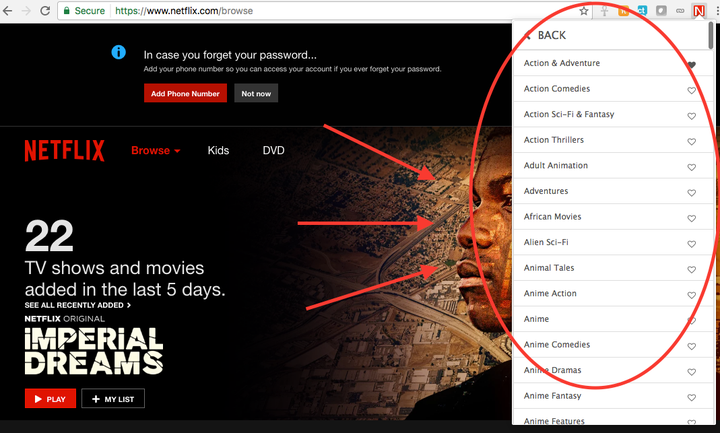
Task: Go back to the previous browser page
Action: pyautogui.click(x=6, y=11)
